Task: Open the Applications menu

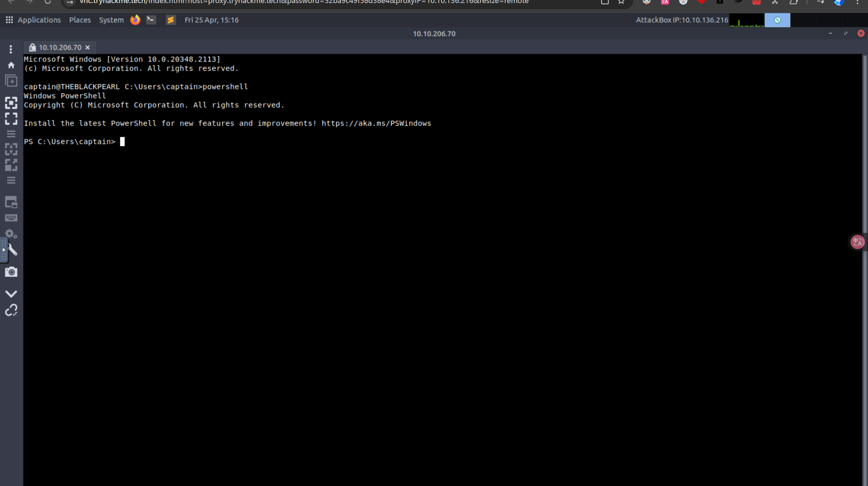Action: [39, 20]
